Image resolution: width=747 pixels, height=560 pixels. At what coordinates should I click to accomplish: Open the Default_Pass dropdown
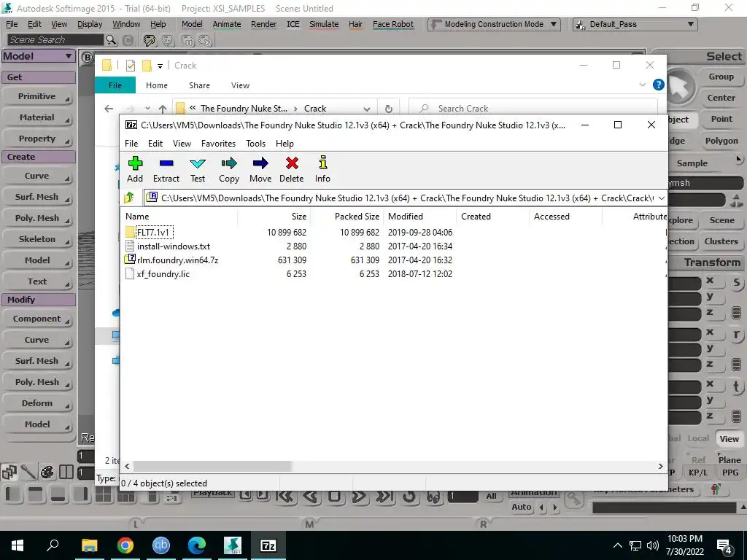(635, 24)
